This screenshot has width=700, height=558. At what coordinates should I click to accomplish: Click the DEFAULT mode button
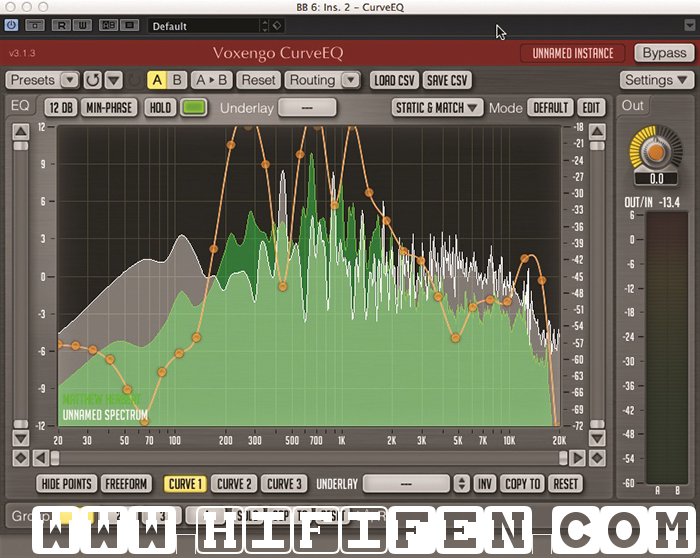coord(550,108)
